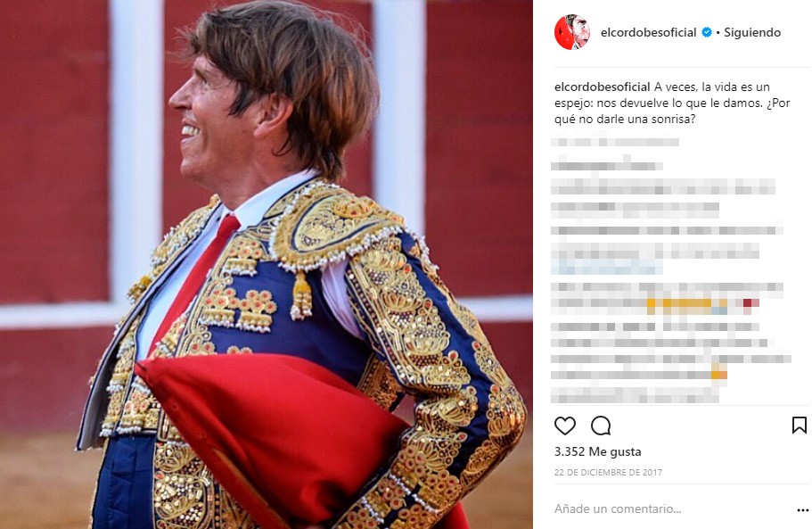Click the blue verified badge beside elcordobesoficial

click(706, 32)
